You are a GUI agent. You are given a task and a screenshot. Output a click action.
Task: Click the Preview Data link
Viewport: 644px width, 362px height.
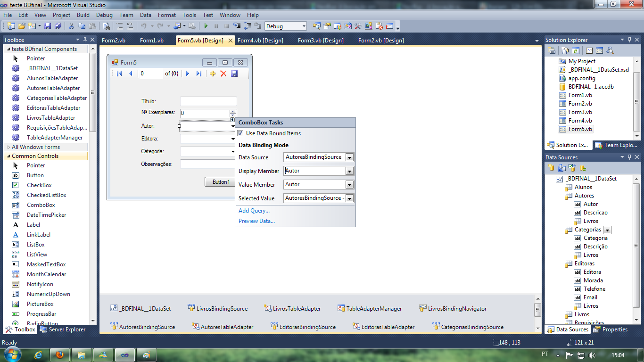tap(256, 221)
